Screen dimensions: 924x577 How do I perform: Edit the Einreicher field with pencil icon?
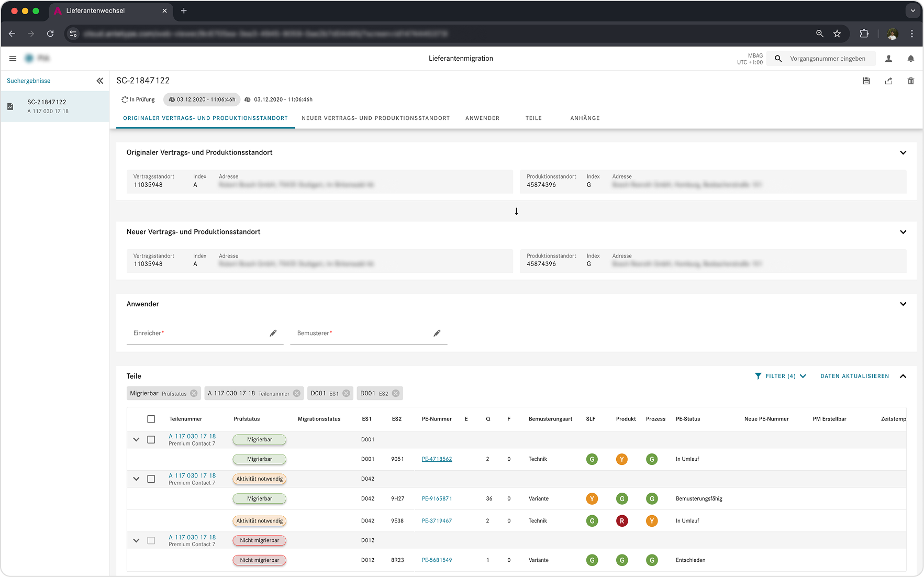pyautogui.click(x=273, y=333)
